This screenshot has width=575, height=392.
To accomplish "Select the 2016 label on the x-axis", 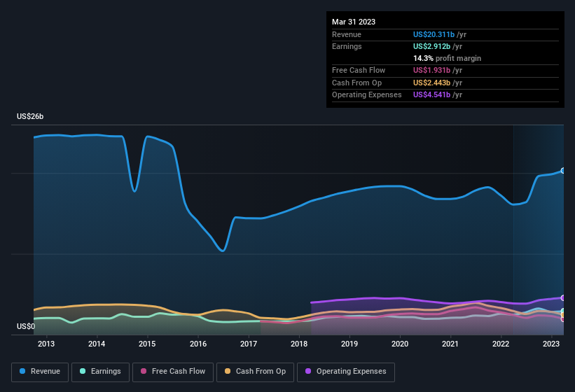I will (x=198, y=344).
